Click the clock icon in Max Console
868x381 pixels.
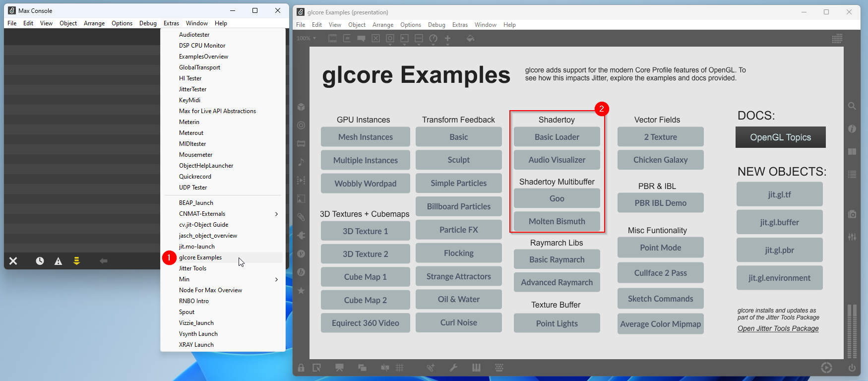click(x=40, y=261)
